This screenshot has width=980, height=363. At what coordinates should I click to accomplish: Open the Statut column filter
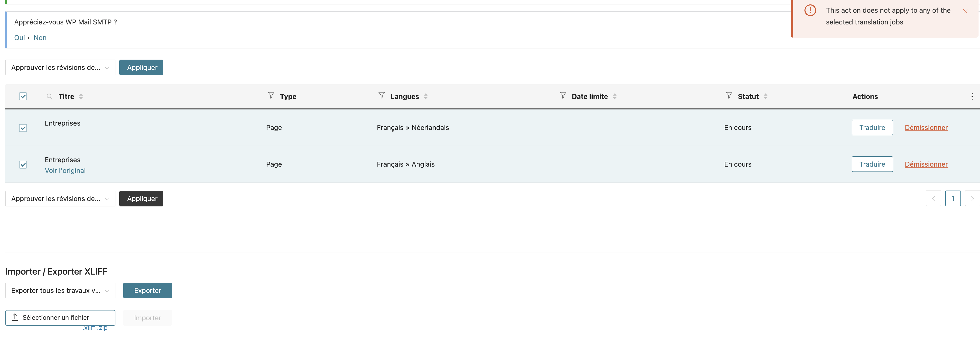(x=729, y=96)
